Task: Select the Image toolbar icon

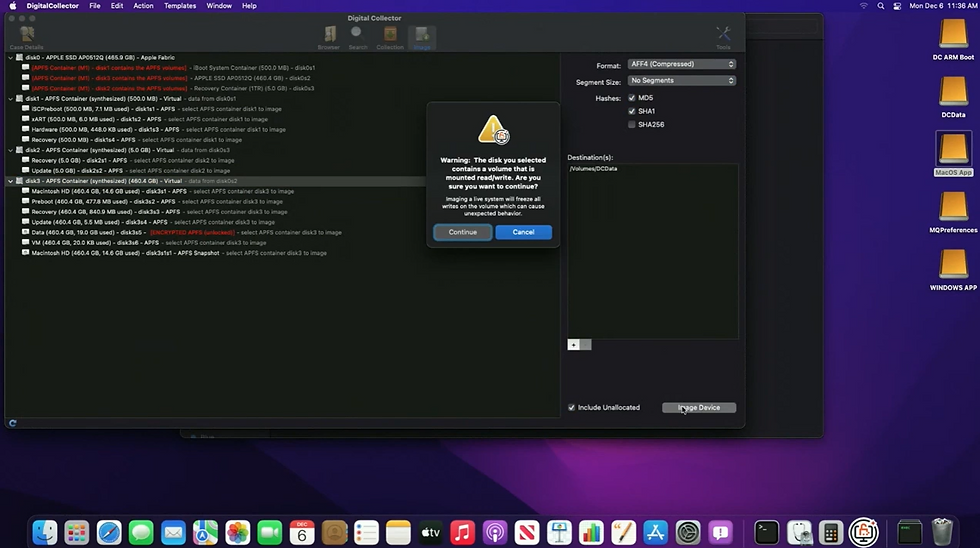Action: click(422, 37)
